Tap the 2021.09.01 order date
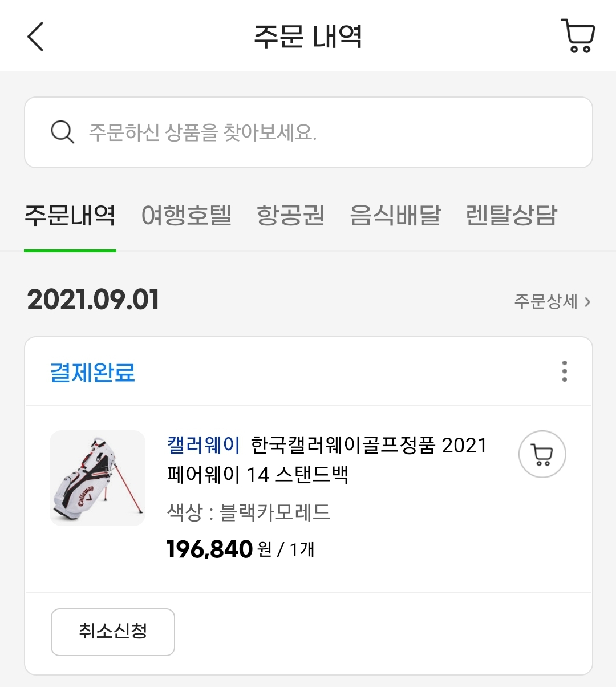This screenshot has width=616, height=687. point(94,300)
